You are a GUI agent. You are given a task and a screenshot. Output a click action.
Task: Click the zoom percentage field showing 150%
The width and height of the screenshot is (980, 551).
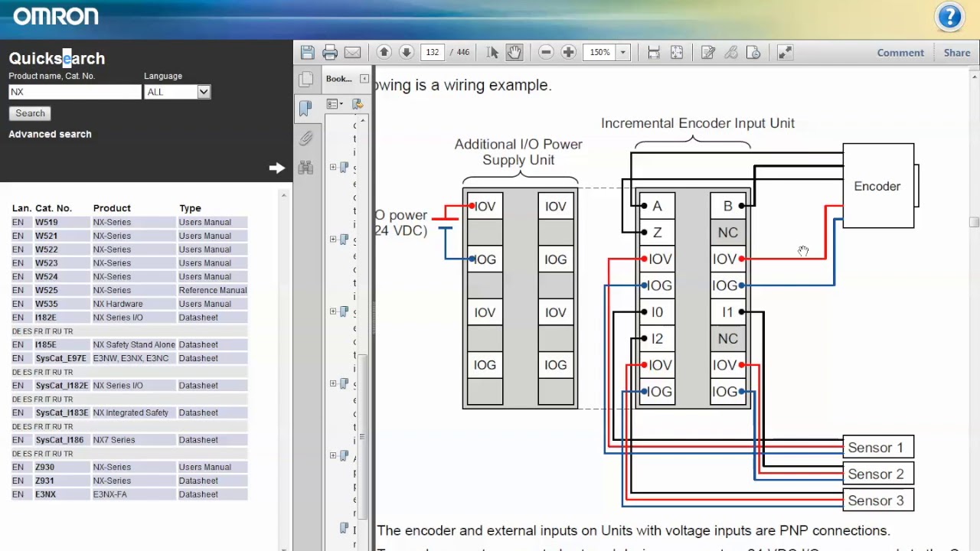pyautogui.click(x=599, y=52)
